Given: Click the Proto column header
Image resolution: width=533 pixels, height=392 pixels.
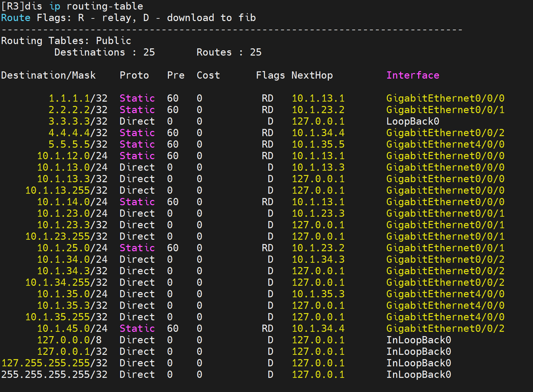Looking at the screenshot, I should [x=134, y=75].
